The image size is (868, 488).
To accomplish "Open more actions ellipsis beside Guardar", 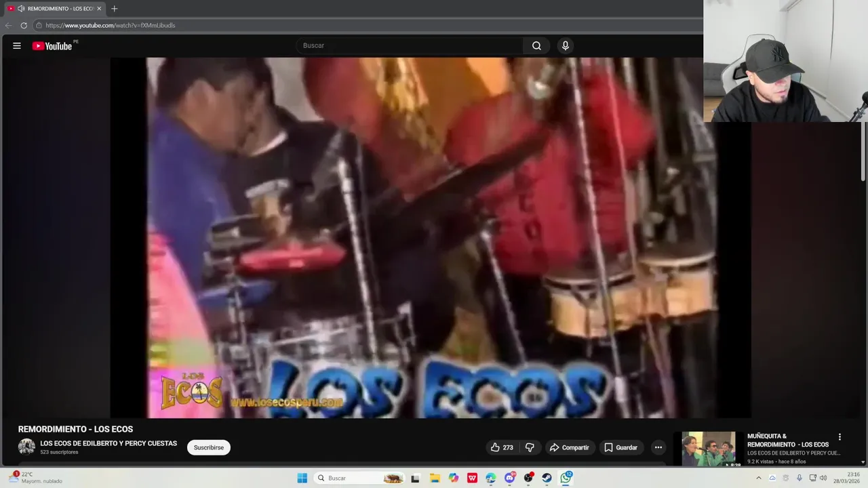I will pos(658,447).
